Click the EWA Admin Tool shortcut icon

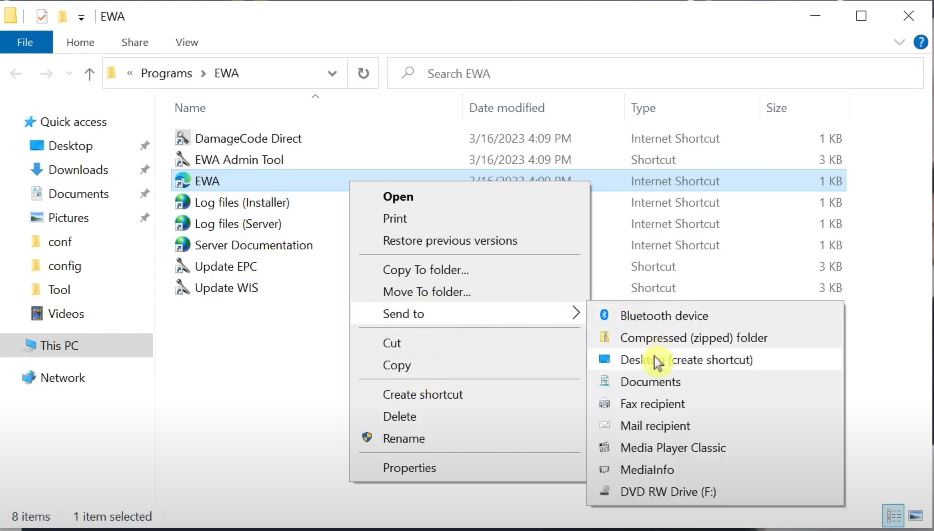(x=182, y=160)
